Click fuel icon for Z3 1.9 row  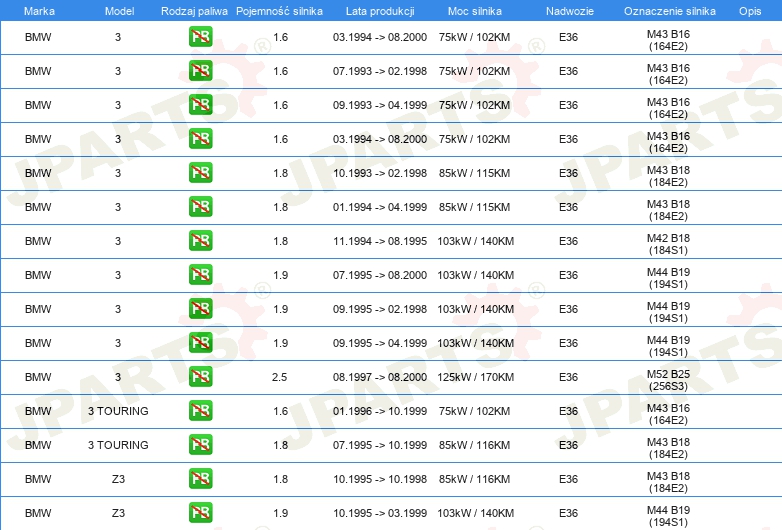click(x=200, y=513)
